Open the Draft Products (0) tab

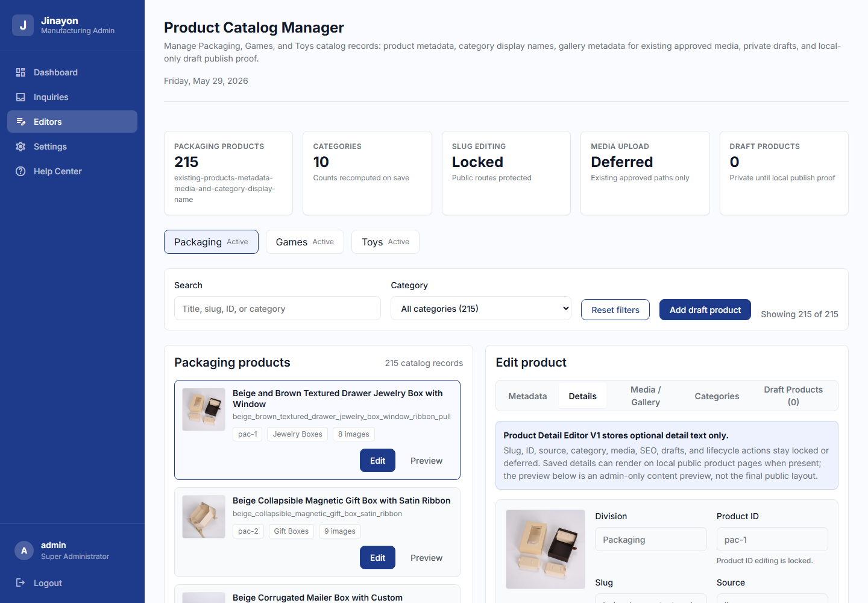(793, 396)
